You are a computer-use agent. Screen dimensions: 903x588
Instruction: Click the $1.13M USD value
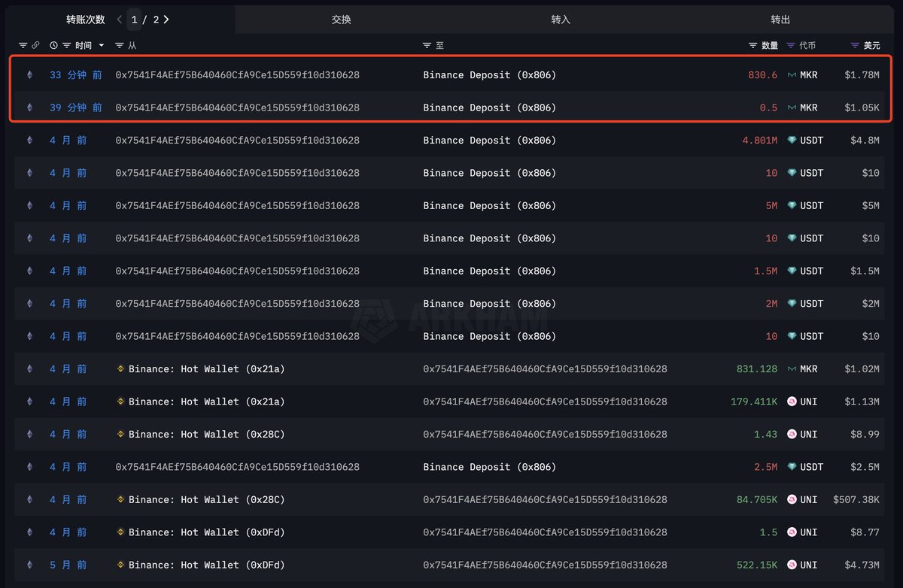862,402
